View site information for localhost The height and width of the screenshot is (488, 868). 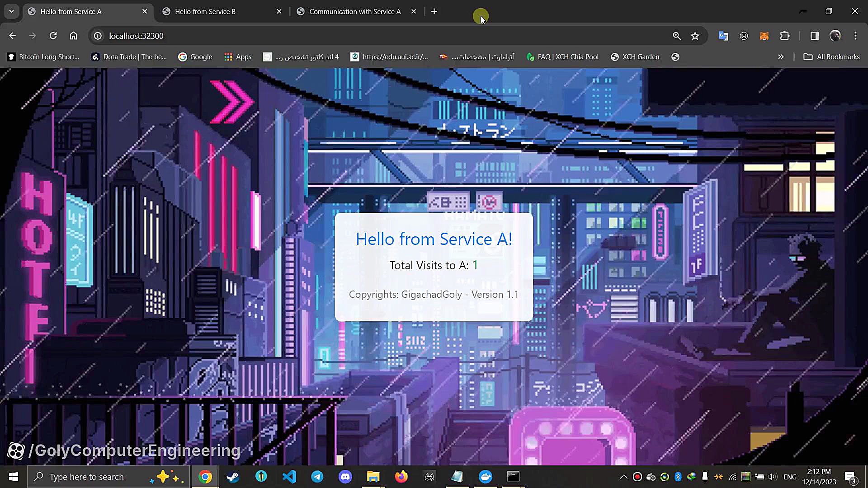click(x=98, y=36)
